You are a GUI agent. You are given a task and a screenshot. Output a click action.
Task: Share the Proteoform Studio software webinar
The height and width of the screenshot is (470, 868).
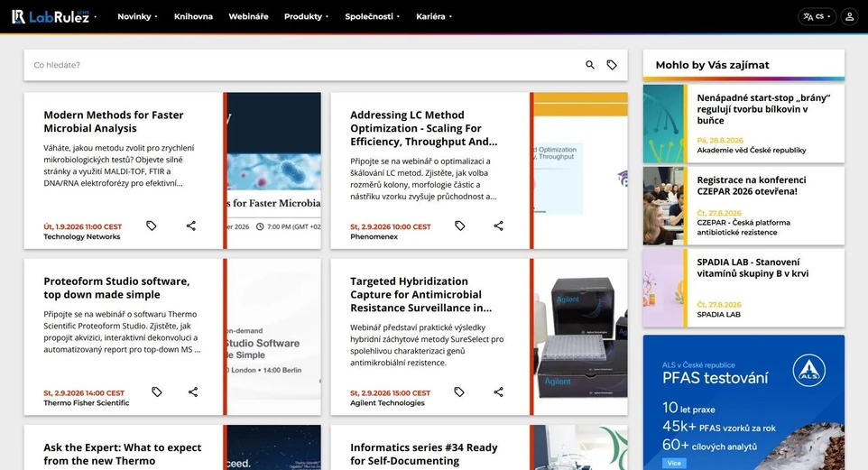193,392
